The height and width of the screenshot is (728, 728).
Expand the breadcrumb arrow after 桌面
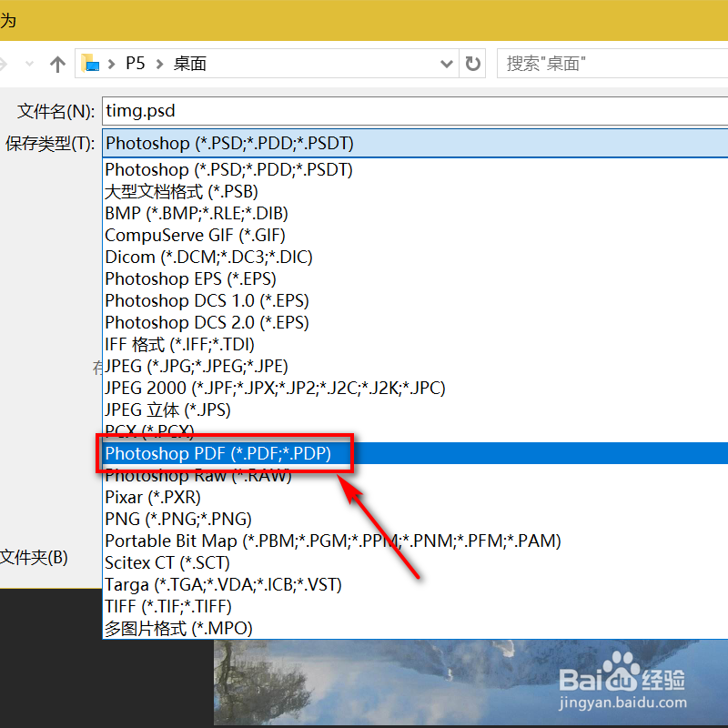coord(218,64)
